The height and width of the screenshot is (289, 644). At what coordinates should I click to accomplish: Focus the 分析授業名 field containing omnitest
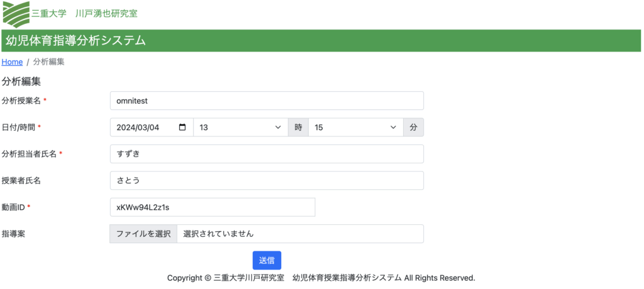pyautogui.click(x=266, y=101)
